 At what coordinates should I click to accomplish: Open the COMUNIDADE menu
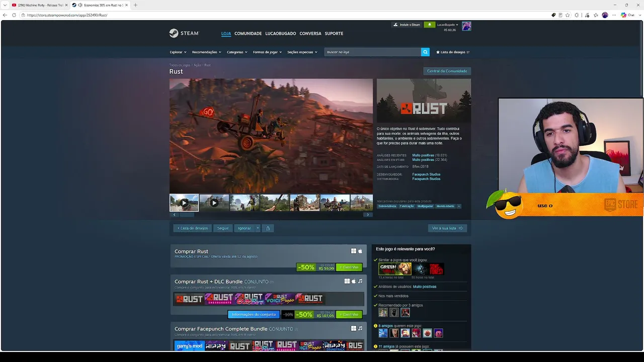click(x=248, y=34)
